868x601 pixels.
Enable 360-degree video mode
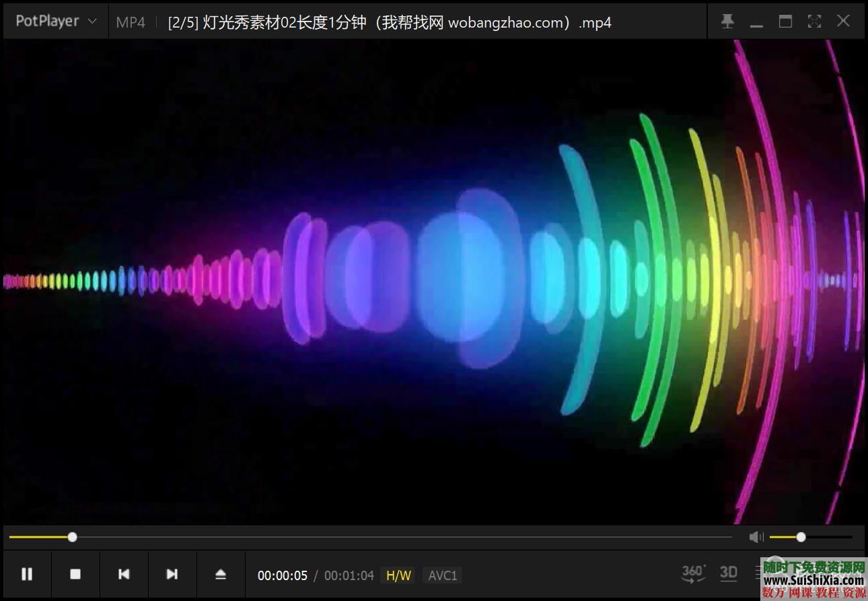692,573
